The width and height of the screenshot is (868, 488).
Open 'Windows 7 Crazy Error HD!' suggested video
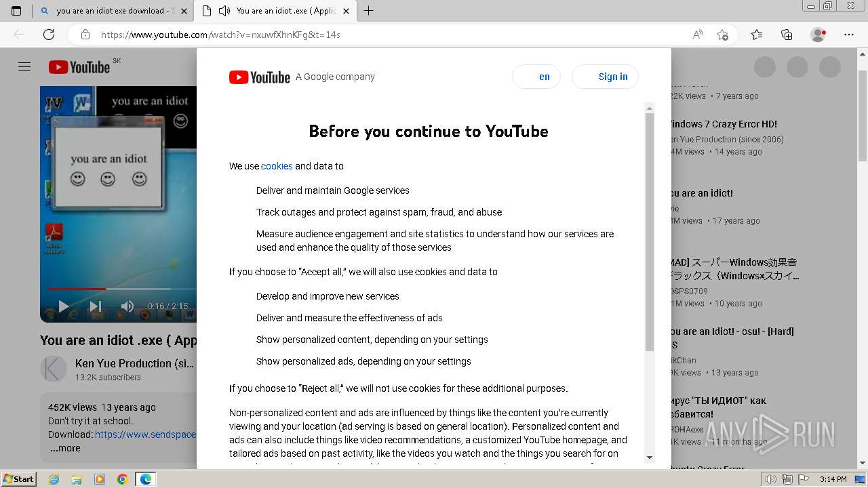(x=724, y=124)
